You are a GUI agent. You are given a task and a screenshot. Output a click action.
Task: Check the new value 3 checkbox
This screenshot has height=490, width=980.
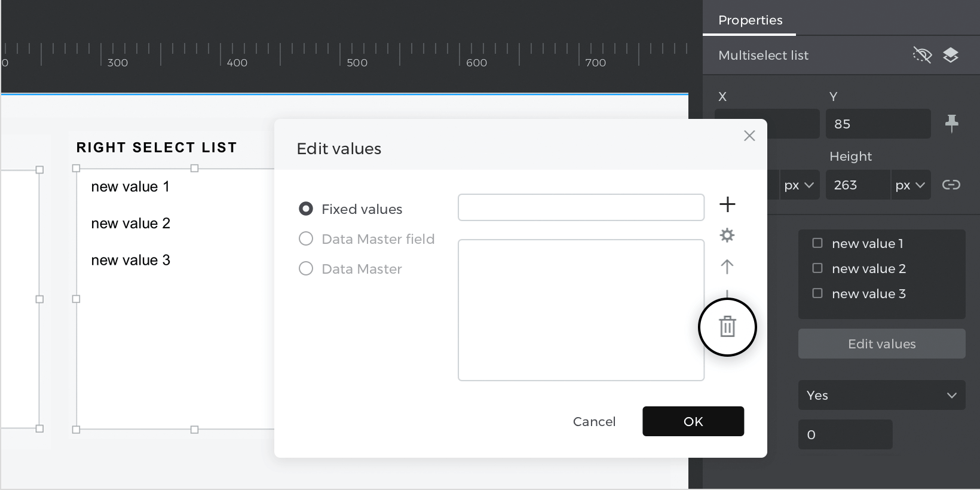pyautogui.click(x=817, y=293)
